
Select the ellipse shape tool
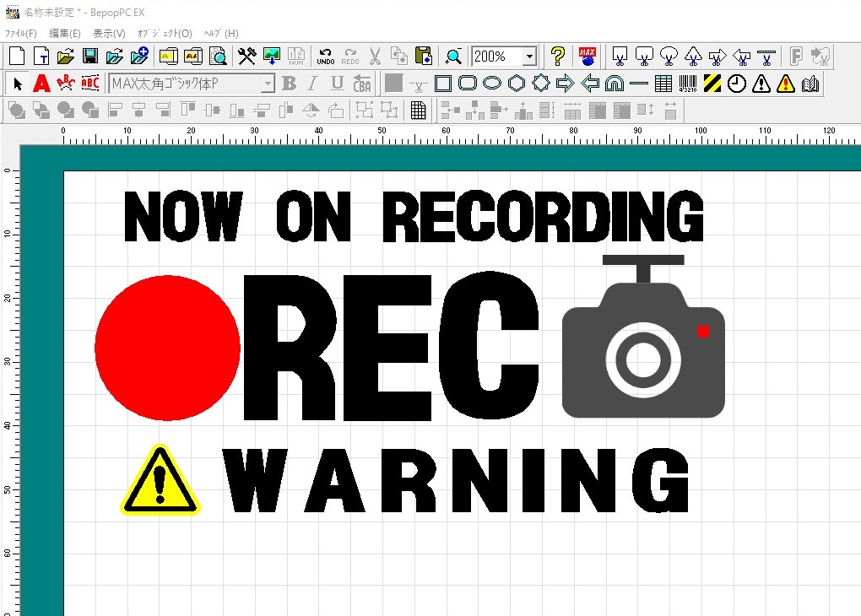click(492, 83)
